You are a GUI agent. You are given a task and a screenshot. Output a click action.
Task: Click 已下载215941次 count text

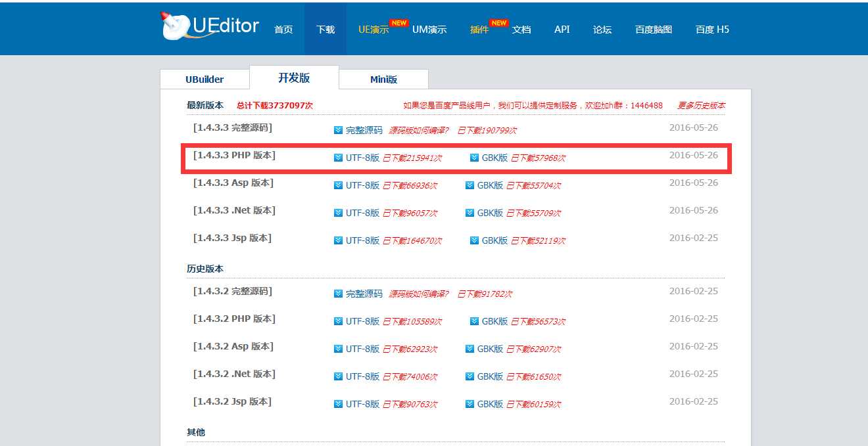(412, 158)
